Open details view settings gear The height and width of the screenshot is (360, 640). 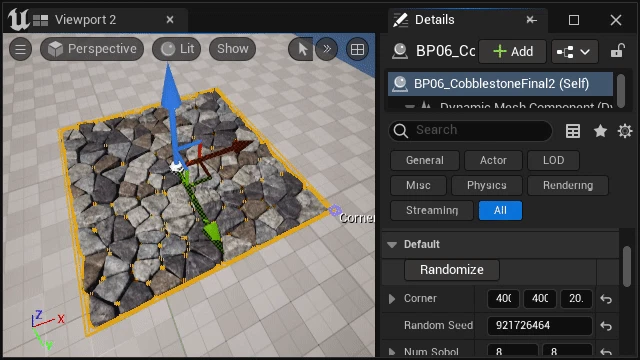(625, 131)
